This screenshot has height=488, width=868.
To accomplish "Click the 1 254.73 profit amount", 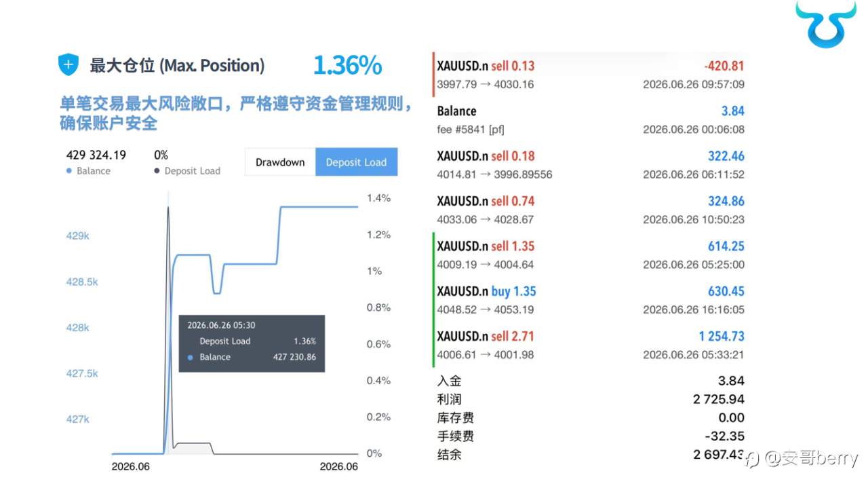I will (722, 336).
